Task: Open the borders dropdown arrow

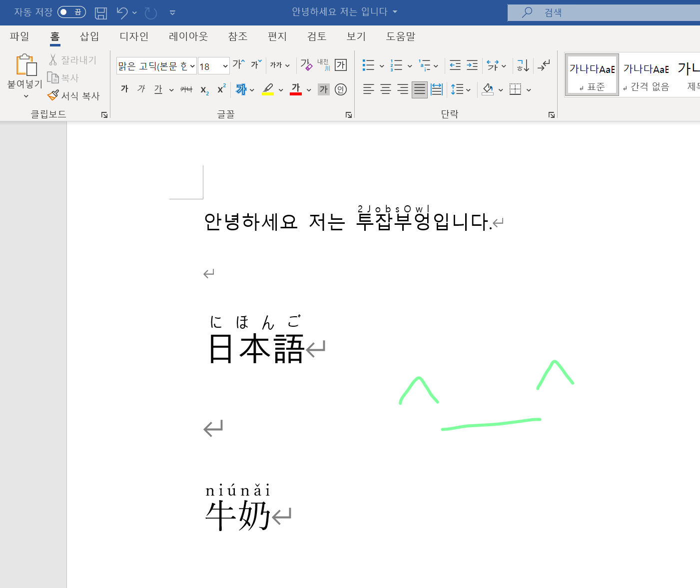Action: [529, 90]
